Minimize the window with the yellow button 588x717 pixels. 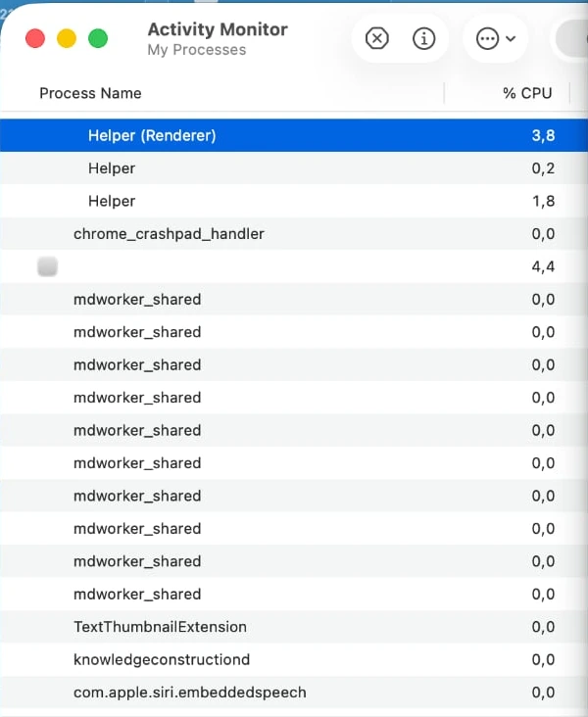coord(67,38)
